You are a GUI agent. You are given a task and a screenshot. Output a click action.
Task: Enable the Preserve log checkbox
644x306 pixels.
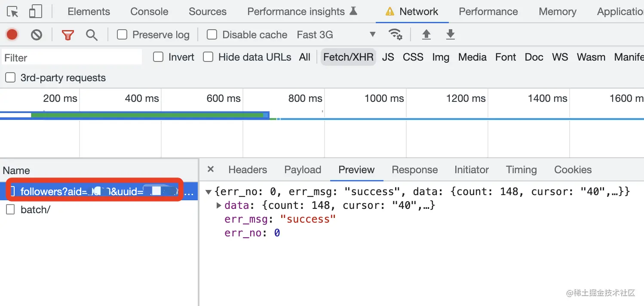click(x=123, y=34)
